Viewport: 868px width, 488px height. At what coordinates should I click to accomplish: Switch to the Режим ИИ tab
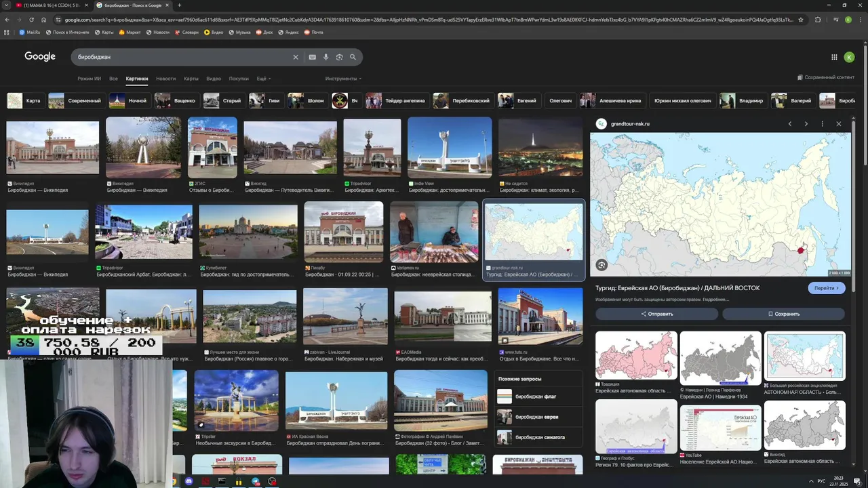tap(89, 79)
